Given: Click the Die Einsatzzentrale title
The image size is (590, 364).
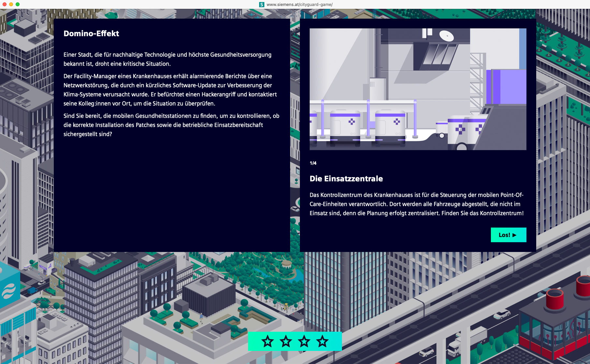Looking at the screenshot, I should click(x=346, y=179).
